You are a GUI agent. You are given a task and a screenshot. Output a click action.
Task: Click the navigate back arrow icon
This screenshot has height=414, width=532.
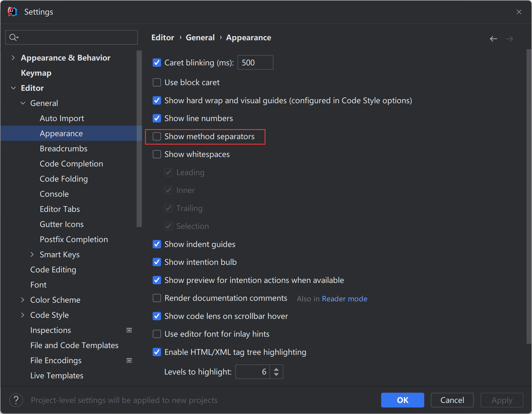coord(493,38)
